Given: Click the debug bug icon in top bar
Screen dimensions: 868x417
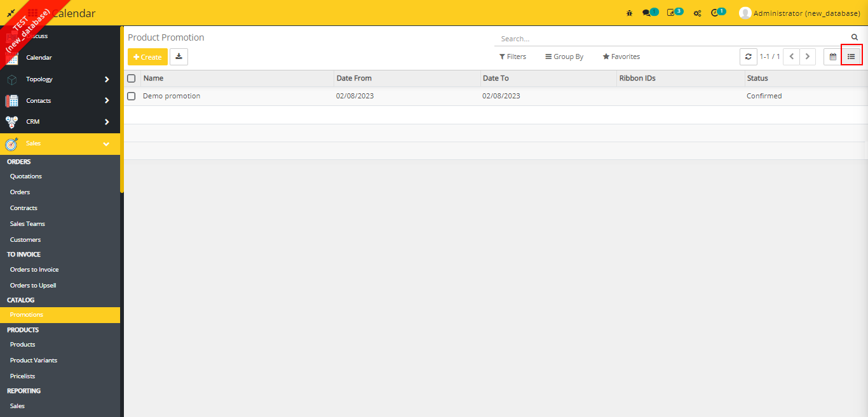Looking at the screenshot, I should 629,13.
